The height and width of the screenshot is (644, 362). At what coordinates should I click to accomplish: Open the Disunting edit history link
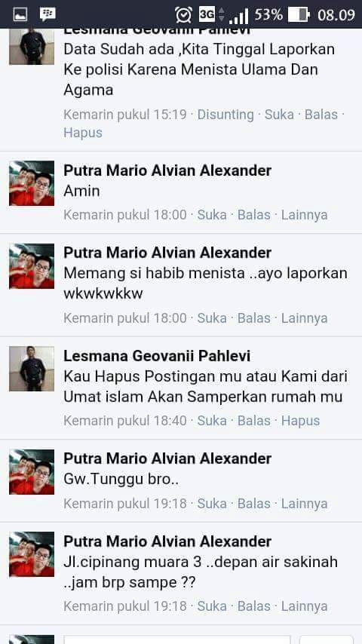pyautogui.click(x=225, y=115)
